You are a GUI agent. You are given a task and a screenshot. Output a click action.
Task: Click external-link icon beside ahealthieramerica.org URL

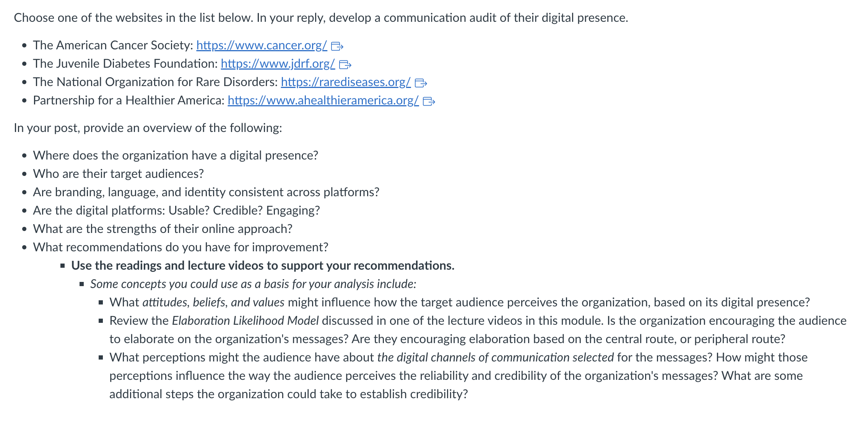(429, 101)
